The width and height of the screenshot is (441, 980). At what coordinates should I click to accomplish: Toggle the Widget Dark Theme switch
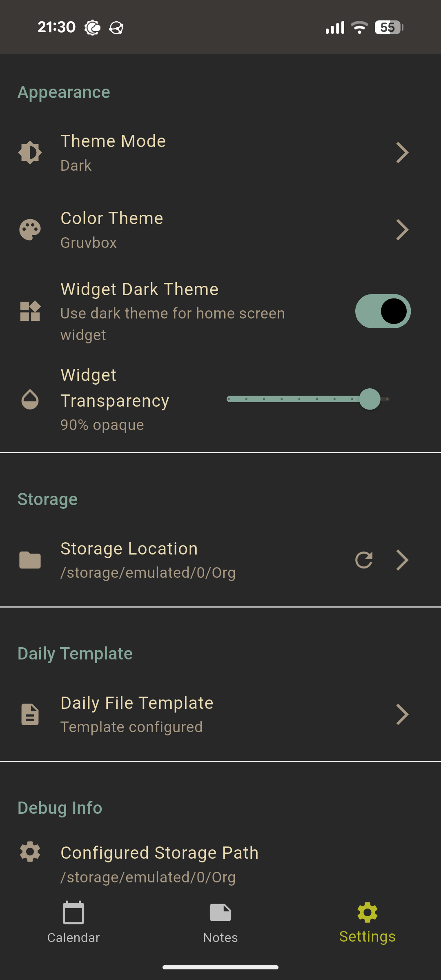(x=383, y=311)
